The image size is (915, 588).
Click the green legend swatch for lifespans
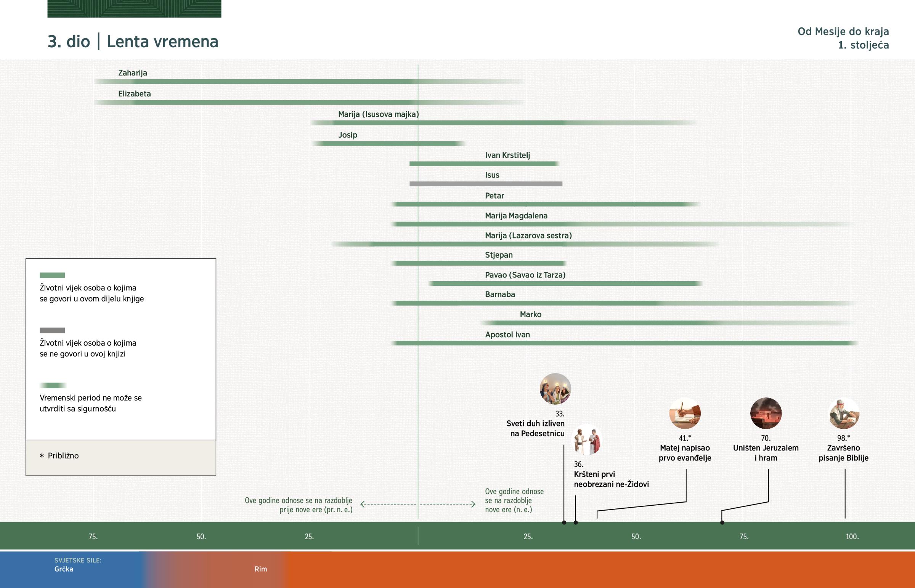point(52,275)
